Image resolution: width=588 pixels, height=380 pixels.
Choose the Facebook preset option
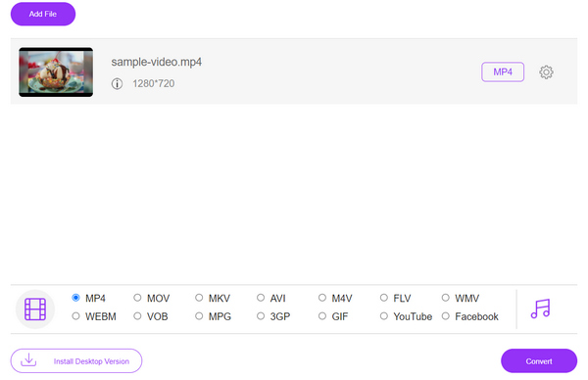click(x=446, y=316)
